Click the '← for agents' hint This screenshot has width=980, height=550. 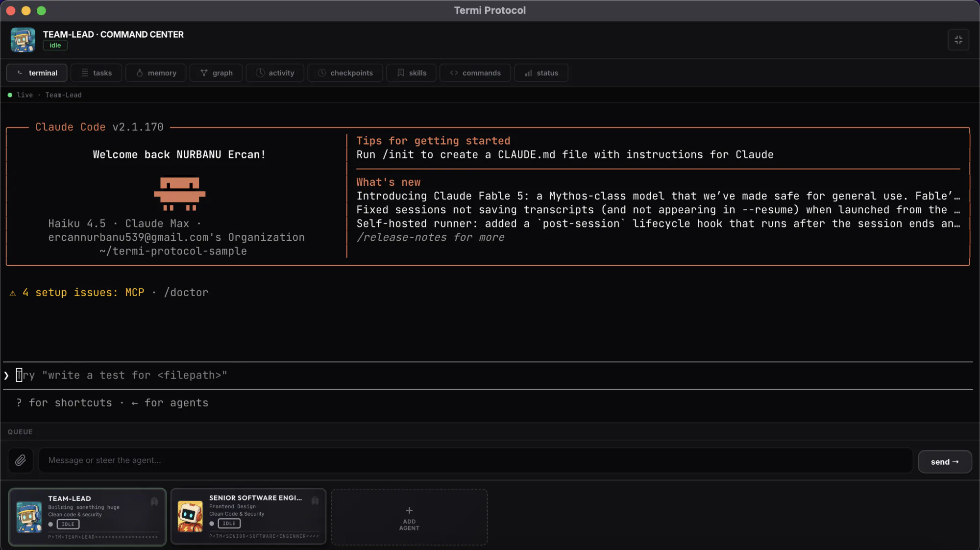(170, 403)
